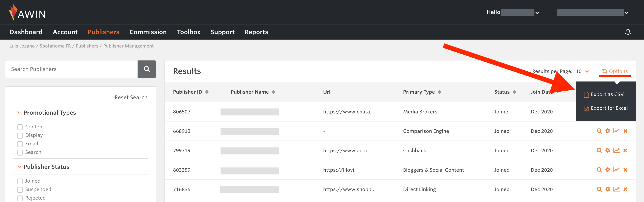Sort results by Primary Type arrows
The width and height of the screenshot is (644, 202).
pos(439,92)
